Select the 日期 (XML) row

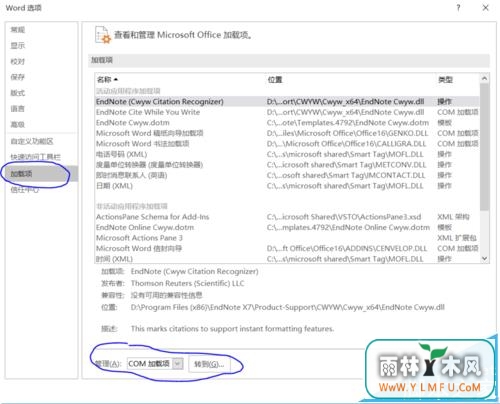(x=287, y=186)
